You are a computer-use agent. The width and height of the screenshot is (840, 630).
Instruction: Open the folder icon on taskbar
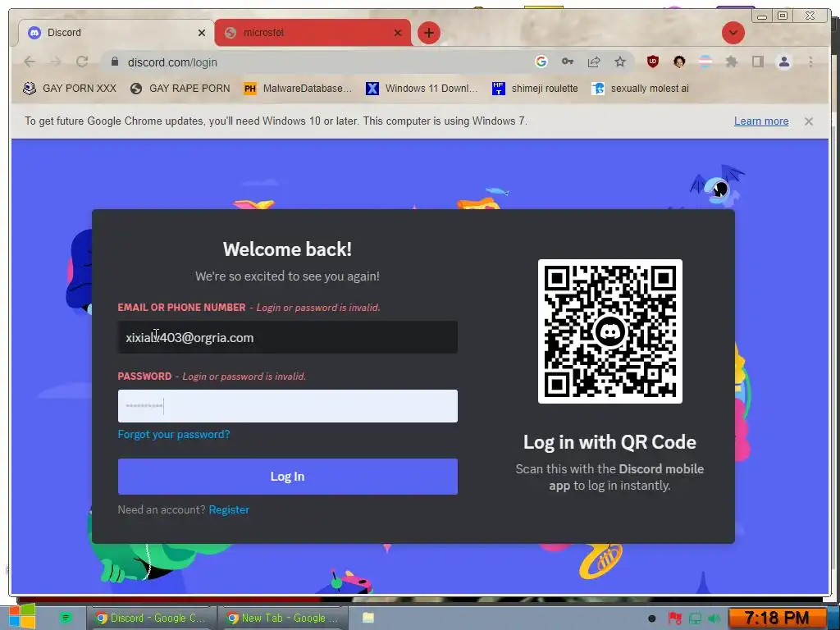(x=368, y=618)
